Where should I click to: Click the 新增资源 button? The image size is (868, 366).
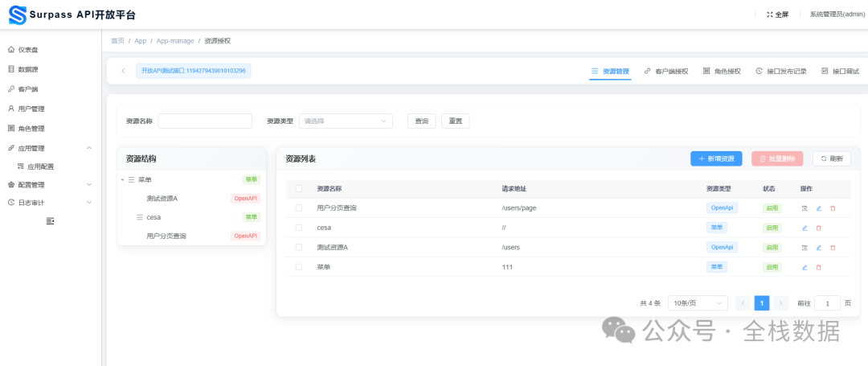click(x=716, y=159)
